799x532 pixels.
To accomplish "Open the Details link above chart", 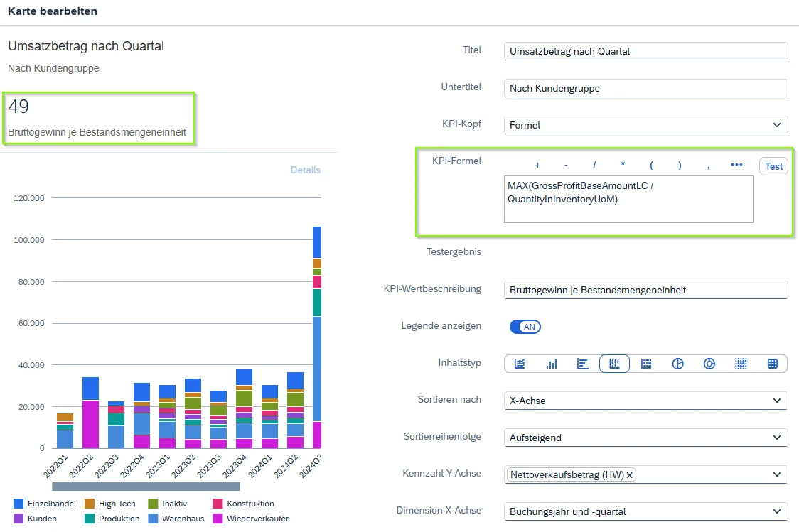I will pyautogui.click(x=305, y=170).
